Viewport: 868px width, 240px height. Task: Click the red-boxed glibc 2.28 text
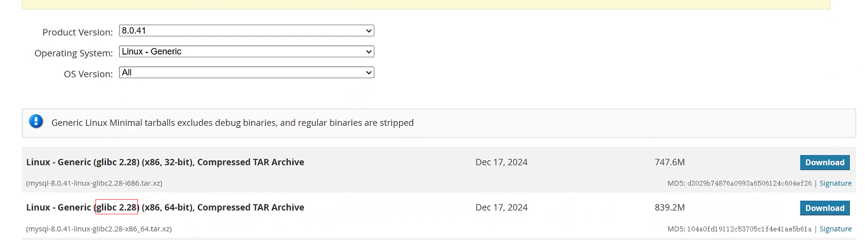click(116, 208)
